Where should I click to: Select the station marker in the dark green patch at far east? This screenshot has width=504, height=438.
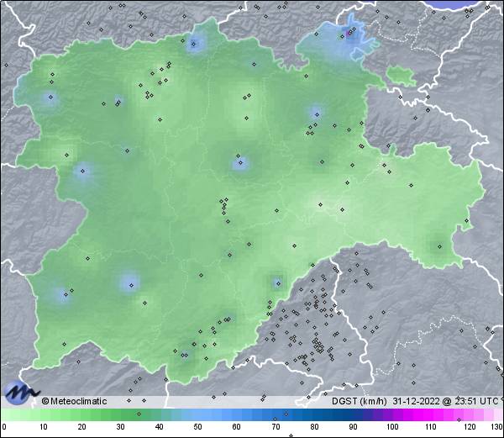click(x=439, y=246)
